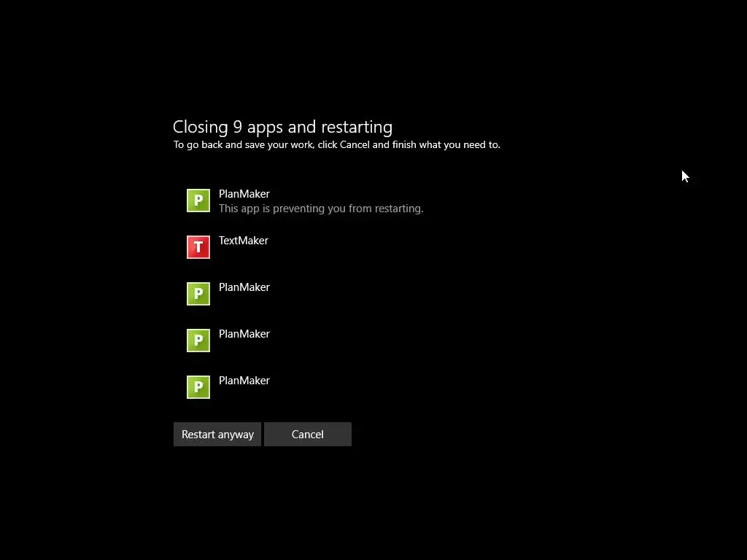This screenshot has height=560, width=747.
Task: Click the TextMaker app name
Action: pos(244,241)
